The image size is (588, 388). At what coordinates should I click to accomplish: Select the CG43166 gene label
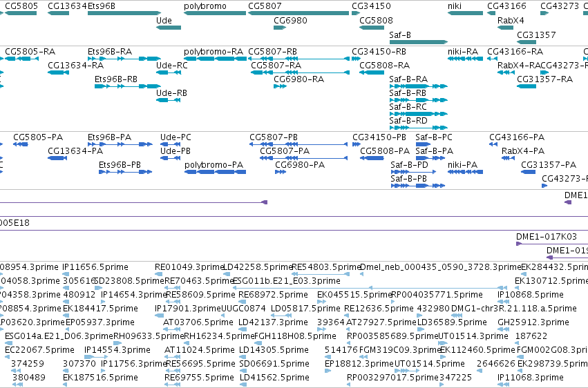coord(506,6)
